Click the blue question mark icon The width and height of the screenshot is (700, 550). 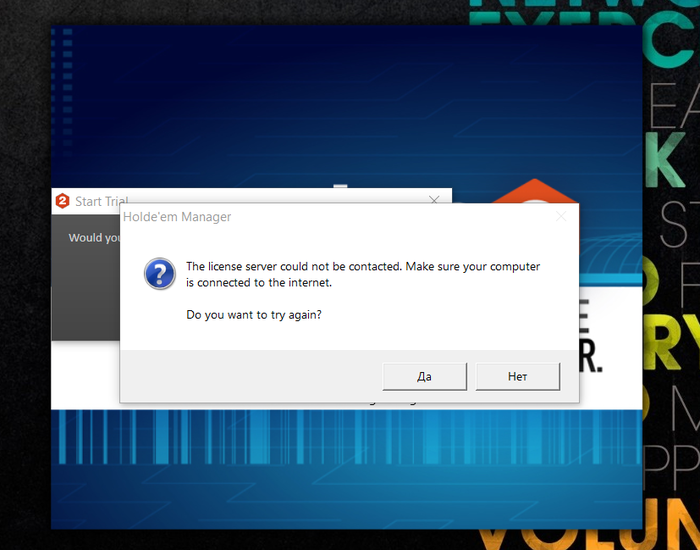[160, 274]
